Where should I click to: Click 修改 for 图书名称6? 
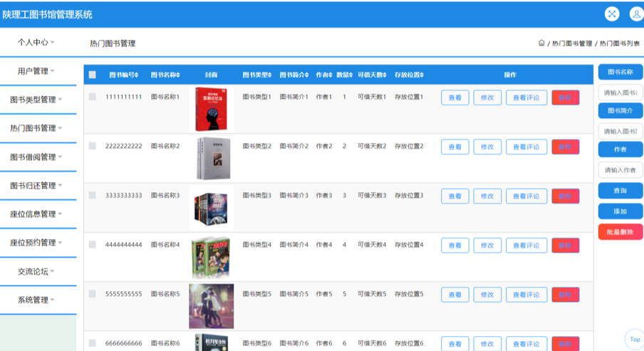coord(487,344)
